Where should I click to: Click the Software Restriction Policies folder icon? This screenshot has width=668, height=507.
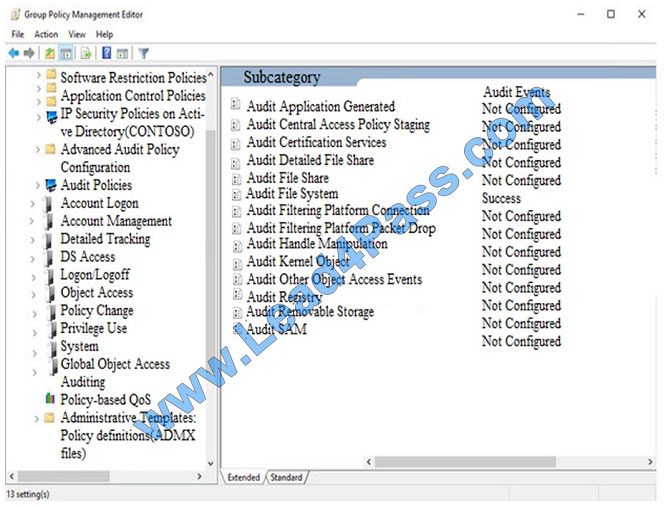[51, 75]
